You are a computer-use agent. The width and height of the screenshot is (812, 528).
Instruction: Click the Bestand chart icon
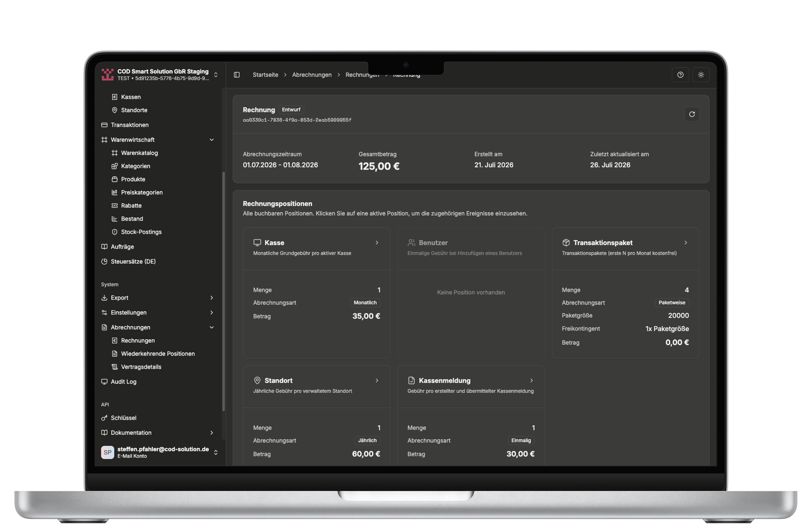point(115,219)
